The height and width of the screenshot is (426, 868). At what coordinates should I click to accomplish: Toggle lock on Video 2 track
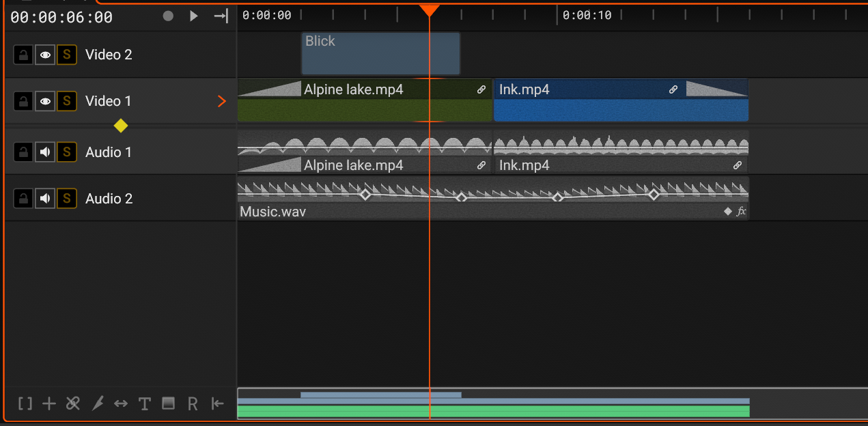[x=23, y=55]
